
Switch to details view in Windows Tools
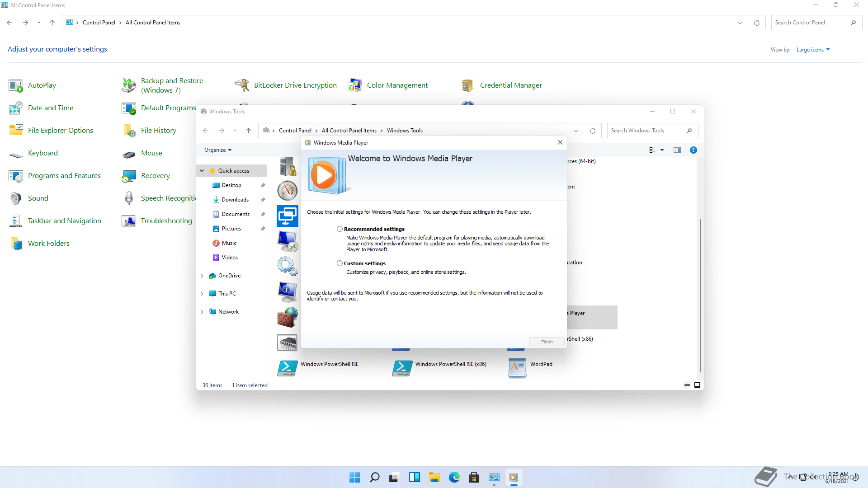click(x=687, y=385)
